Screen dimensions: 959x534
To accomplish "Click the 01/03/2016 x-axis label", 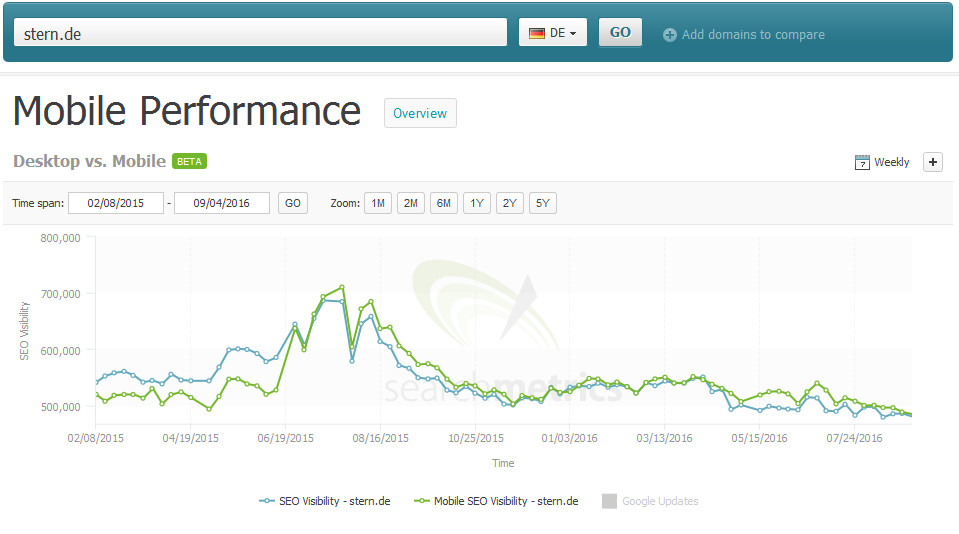I will click(x=569, y=438).
